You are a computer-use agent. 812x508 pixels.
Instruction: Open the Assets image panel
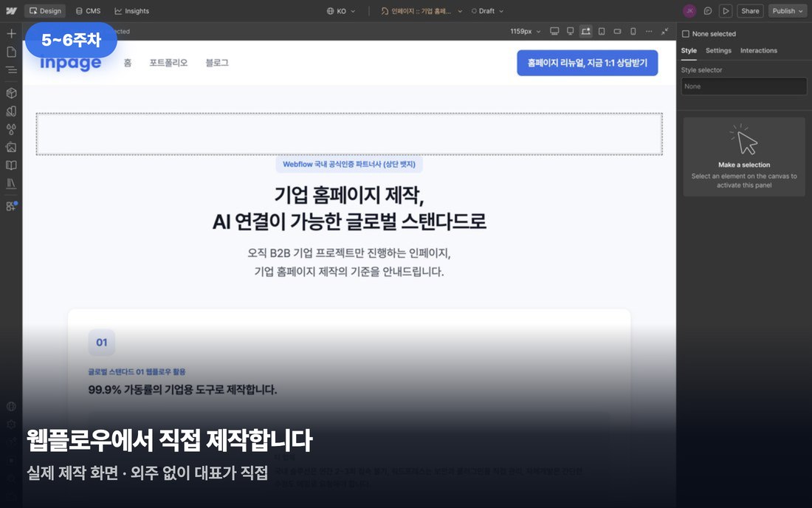pyautogui.click(x=11, y=147)
